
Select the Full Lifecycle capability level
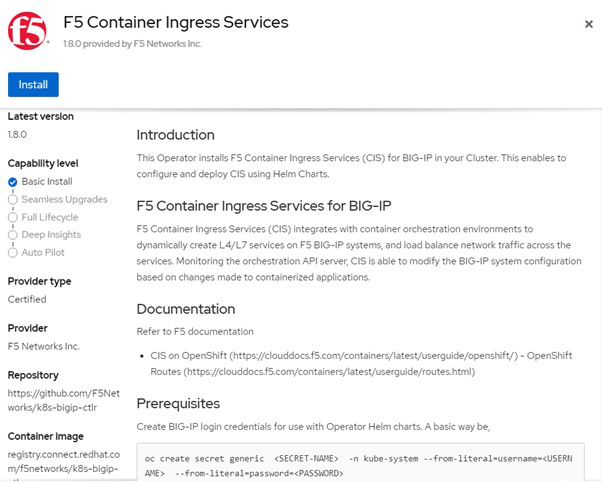pos(12,217)
